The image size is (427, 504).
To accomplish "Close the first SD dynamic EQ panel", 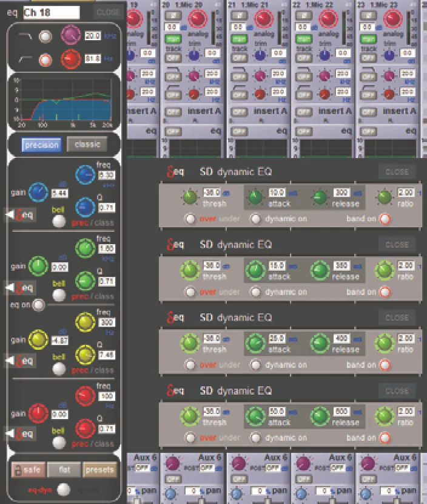I will pyautogui.click(x=397, y=172).
